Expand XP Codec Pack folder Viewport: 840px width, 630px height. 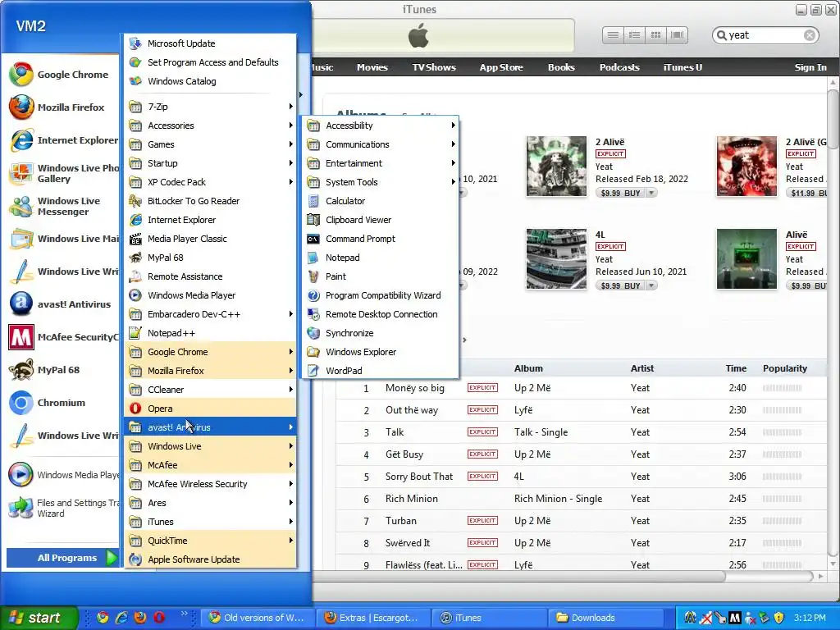(x=210, y=182)
